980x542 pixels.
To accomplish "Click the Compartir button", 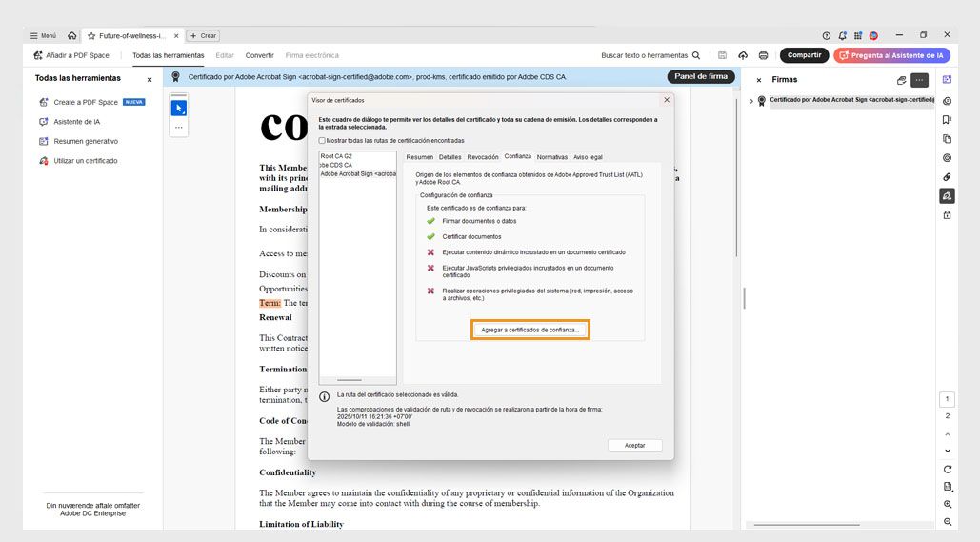I will (x=804, y=55).
